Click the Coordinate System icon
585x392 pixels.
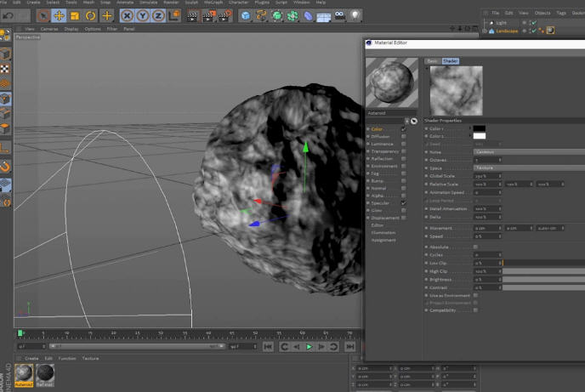[174, 15]
